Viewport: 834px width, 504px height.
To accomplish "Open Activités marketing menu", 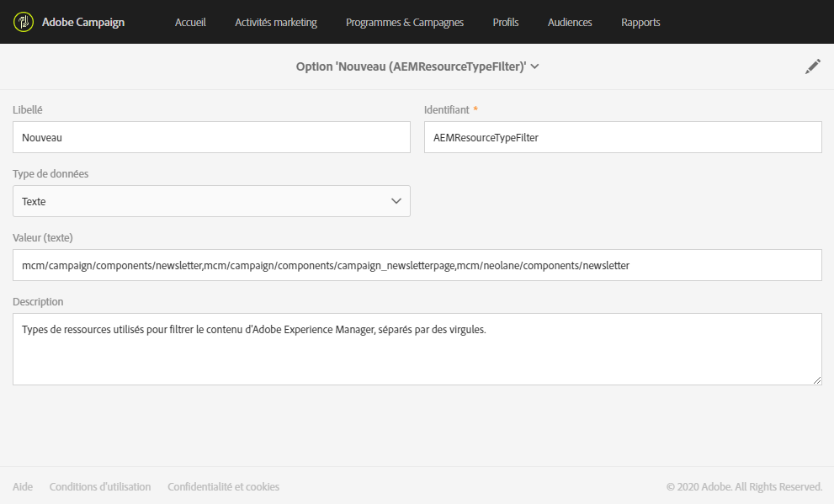I will tap(276, 23).
